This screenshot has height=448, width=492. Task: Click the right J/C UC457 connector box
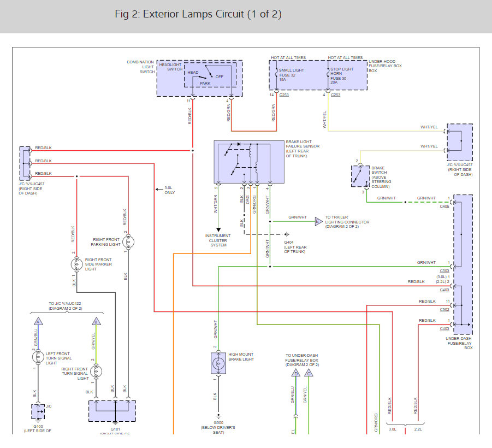(x=460, y=143)
